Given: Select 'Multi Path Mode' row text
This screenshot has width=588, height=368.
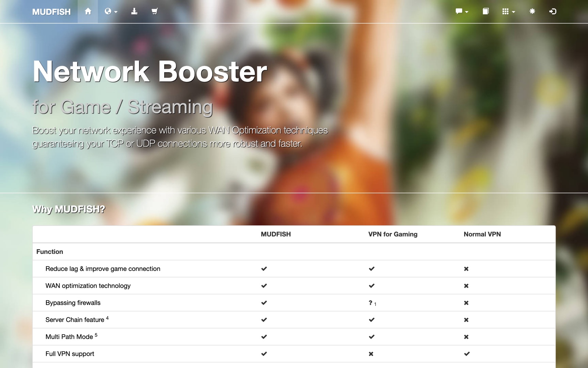Looking at the screenshot, I should [69, 337].
